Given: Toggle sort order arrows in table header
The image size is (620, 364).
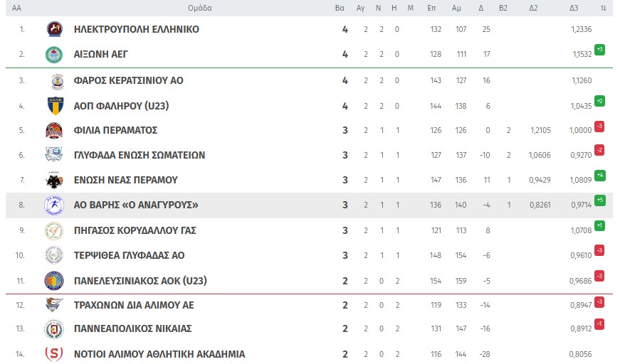Looking at the screenshot, I should 603,8.
